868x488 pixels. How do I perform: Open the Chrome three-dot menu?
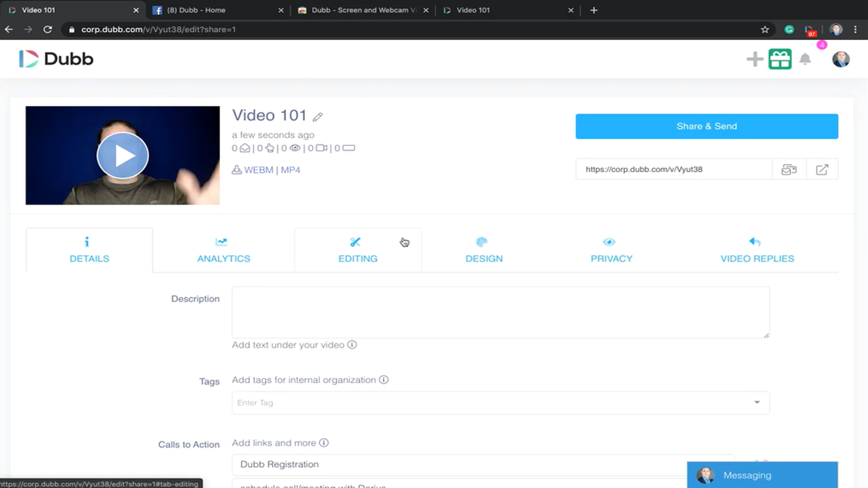(x=855, y=29)
